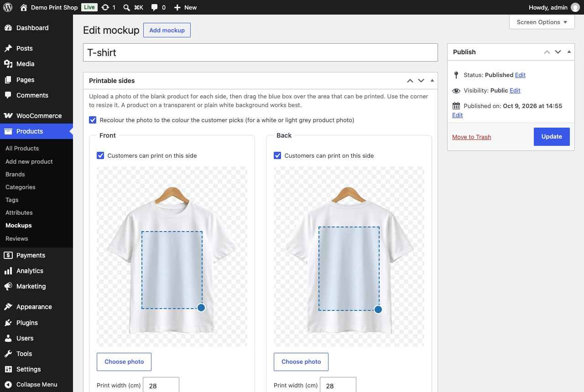Go to Categories under Products
Viewport: 584px width, 392px height.
(21, 187)
